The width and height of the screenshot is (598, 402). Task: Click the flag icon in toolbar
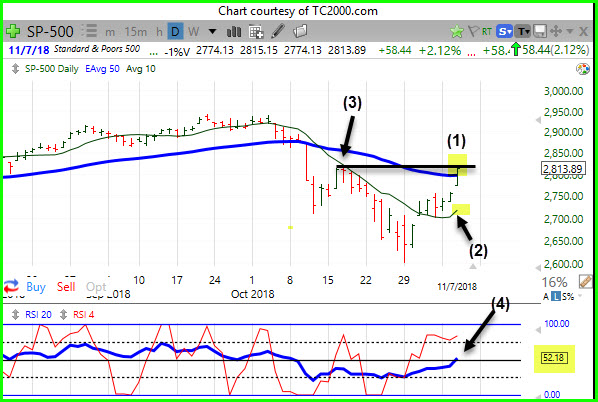[x=473, y=31]
